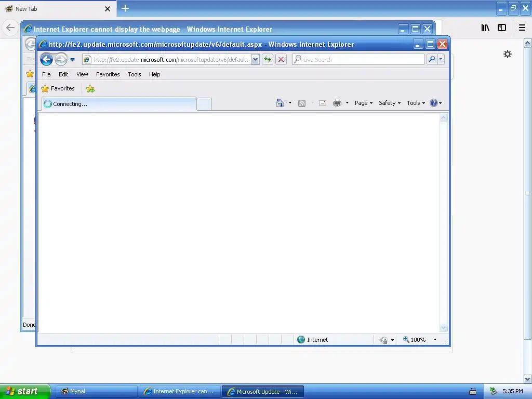Screen dimensions: 532x399
Task: Open the Safety command bar menu
Action: pyautogui.click(x=390, y=103)
